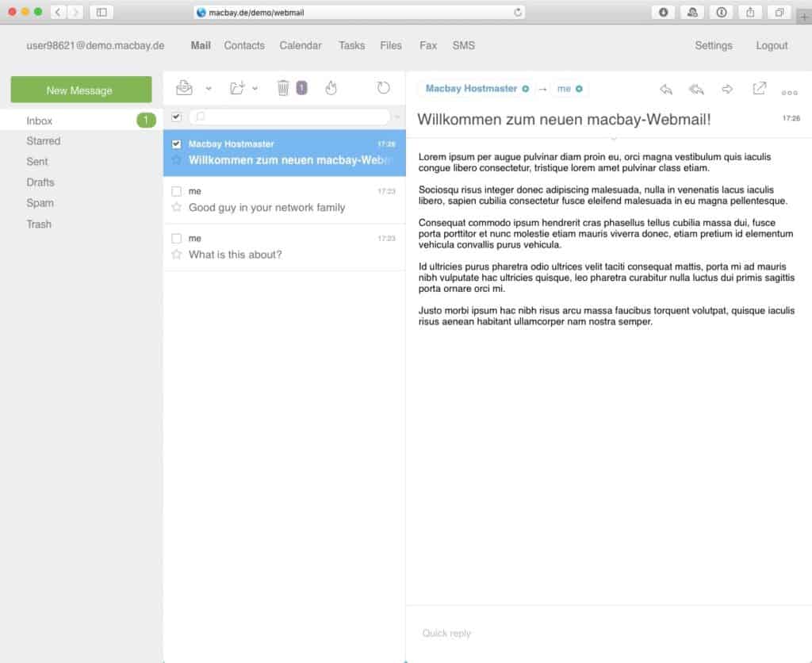Click the Quick reply field

pyautogui.click(x=555, y=633)
